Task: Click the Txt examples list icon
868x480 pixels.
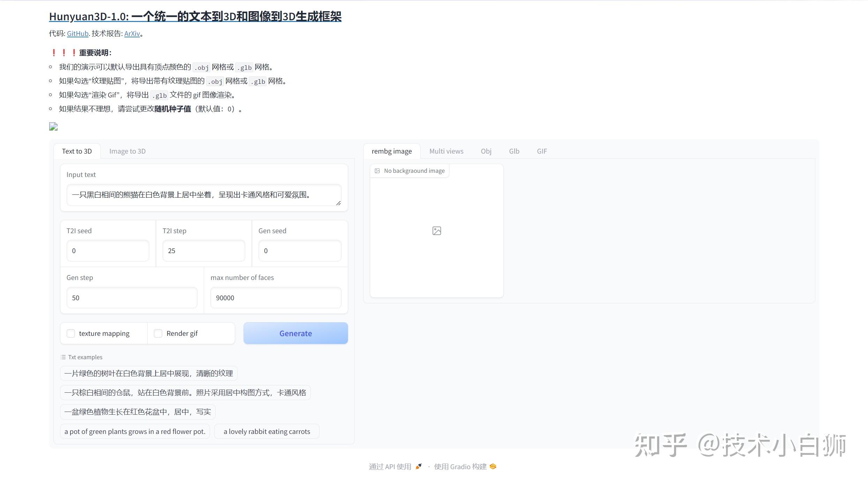Action: point(63,357)
